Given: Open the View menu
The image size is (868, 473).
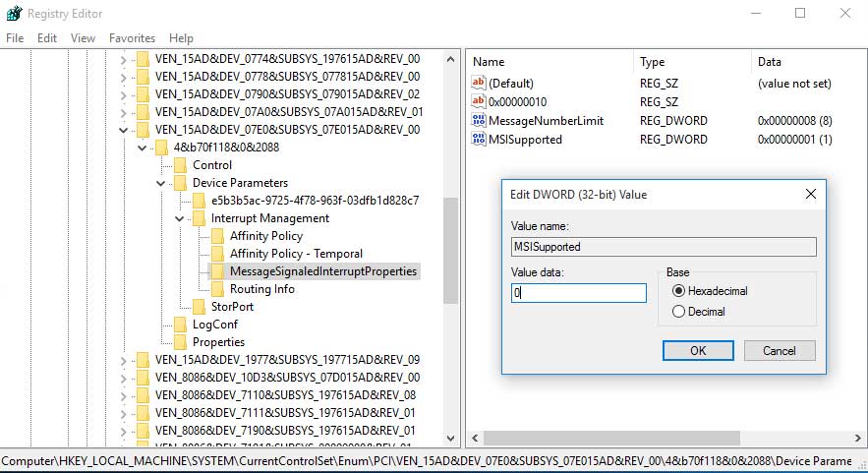Looking at the screenshot, I should (x=83, y=38).
